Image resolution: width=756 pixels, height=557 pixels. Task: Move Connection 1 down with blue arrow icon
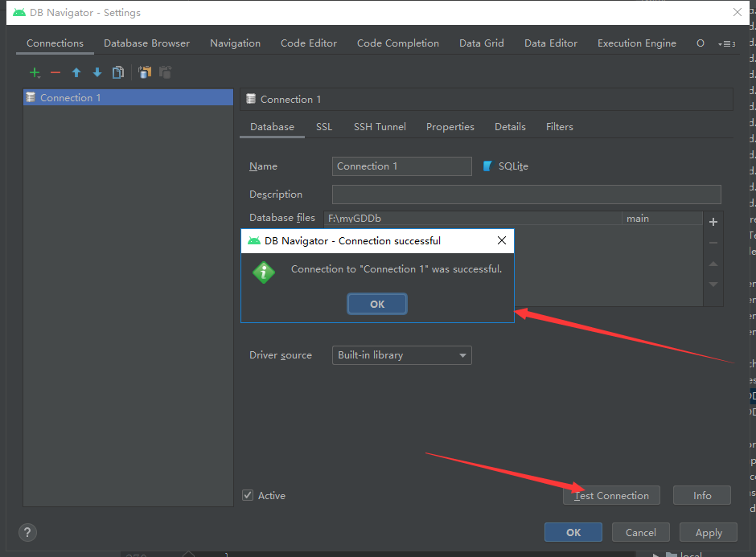point(97,72)
